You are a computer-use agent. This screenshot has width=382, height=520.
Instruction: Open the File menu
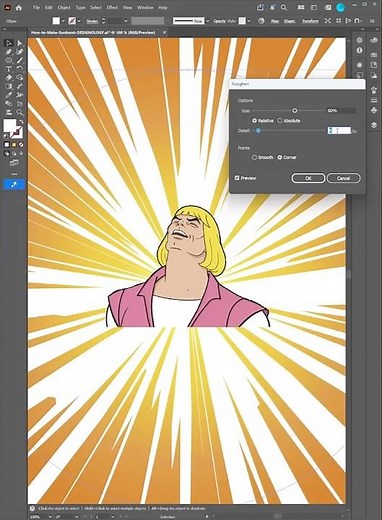36,7
